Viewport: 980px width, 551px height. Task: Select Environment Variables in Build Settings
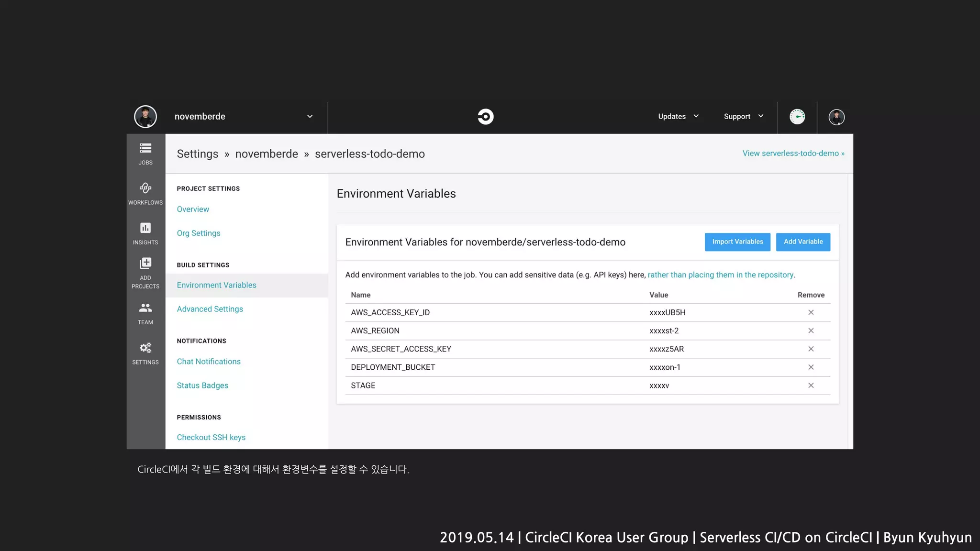click(x=216, y=285)
